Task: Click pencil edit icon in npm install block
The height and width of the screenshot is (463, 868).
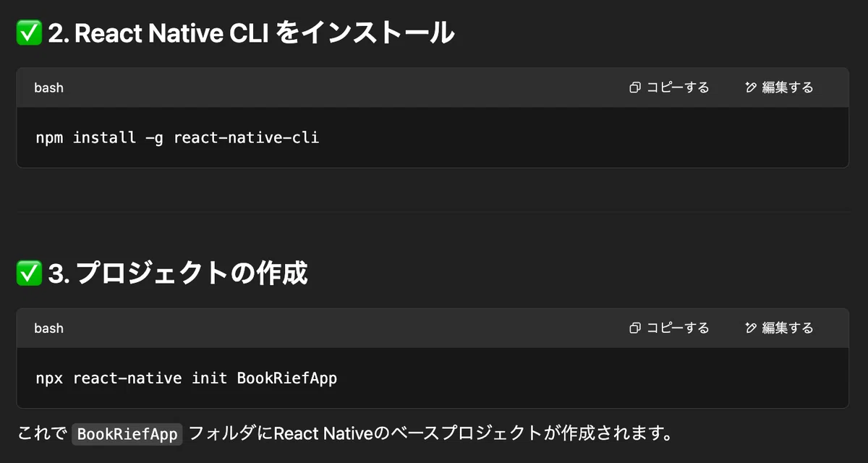Action: 751,88
